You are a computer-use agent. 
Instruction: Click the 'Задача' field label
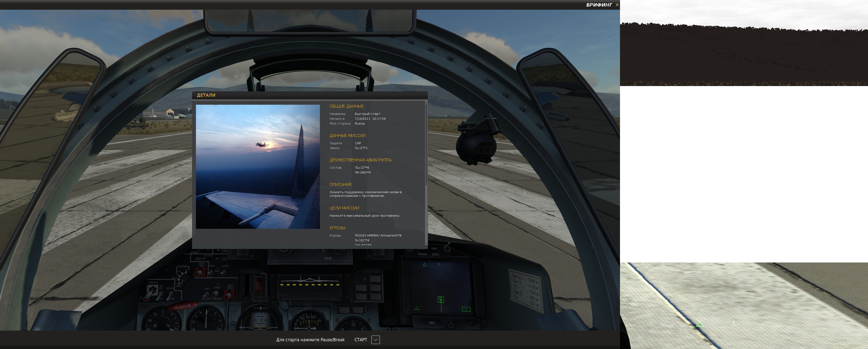coord(336,143)
